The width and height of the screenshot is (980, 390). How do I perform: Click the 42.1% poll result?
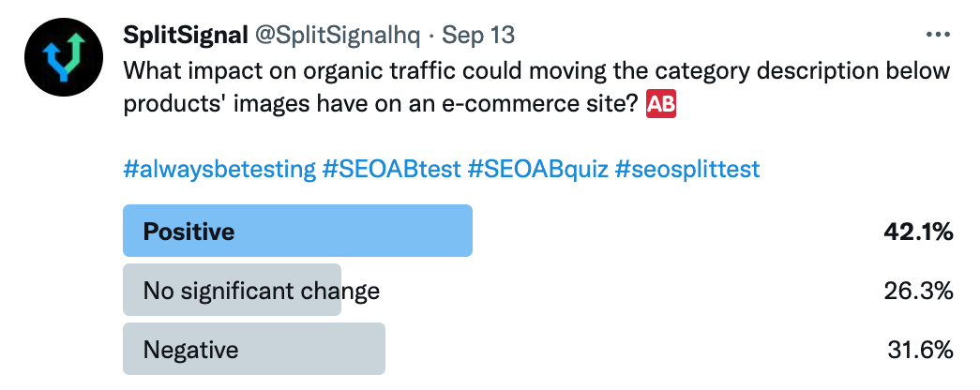[918, 232]
